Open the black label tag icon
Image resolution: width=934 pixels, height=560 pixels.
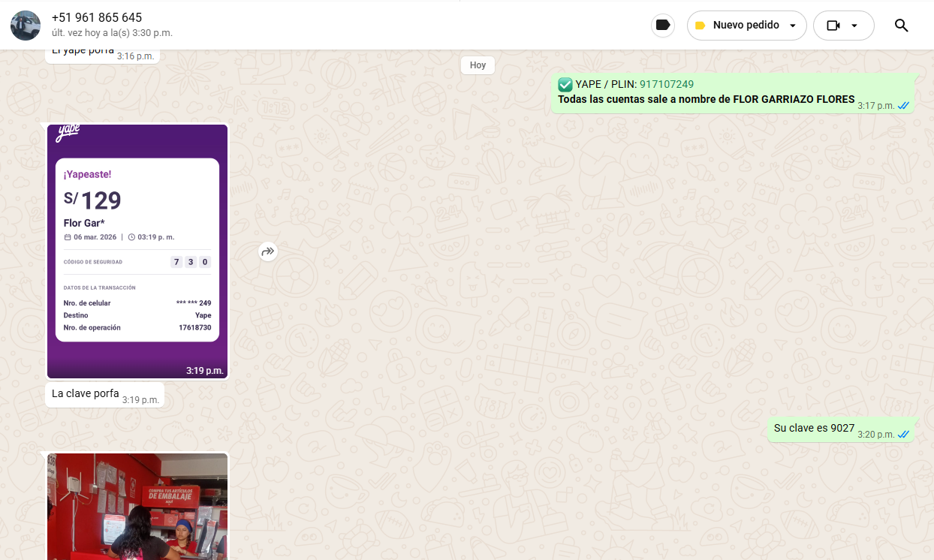pyautogui.click(x=662, y=26)
